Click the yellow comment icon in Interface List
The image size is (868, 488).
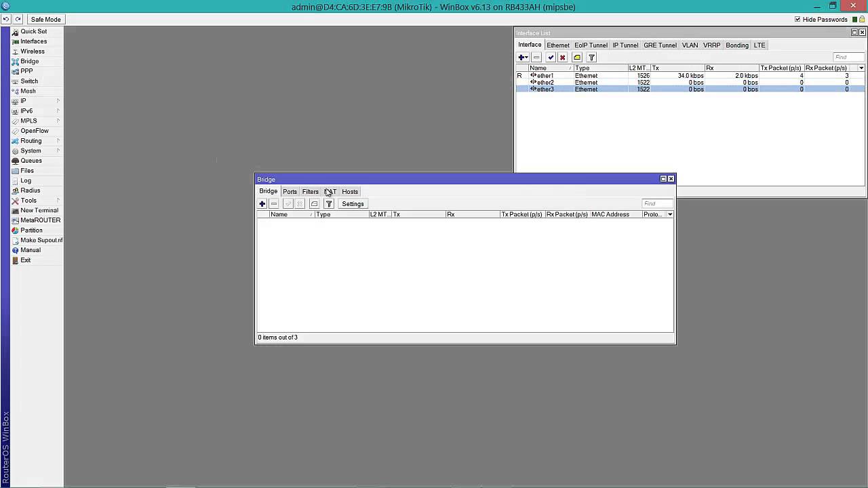577,58
